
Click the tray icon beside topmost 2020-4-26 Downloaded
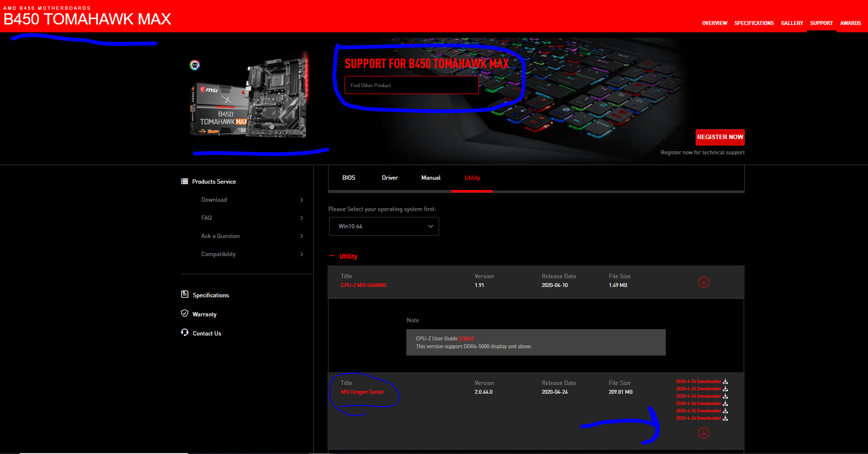coord(725,382)
